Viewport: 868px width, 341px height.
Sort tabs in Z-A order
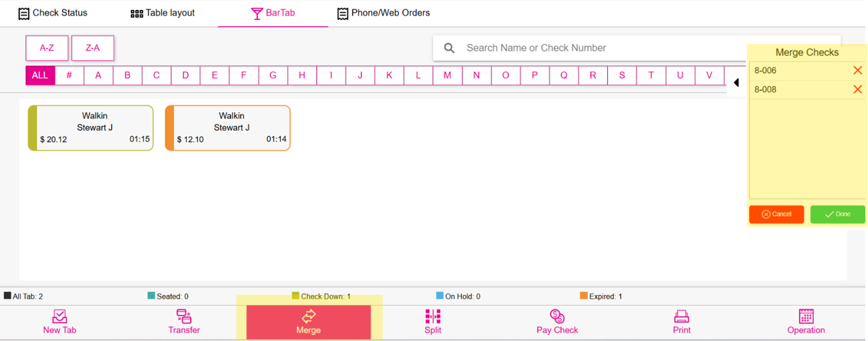[x=93, y=48]
